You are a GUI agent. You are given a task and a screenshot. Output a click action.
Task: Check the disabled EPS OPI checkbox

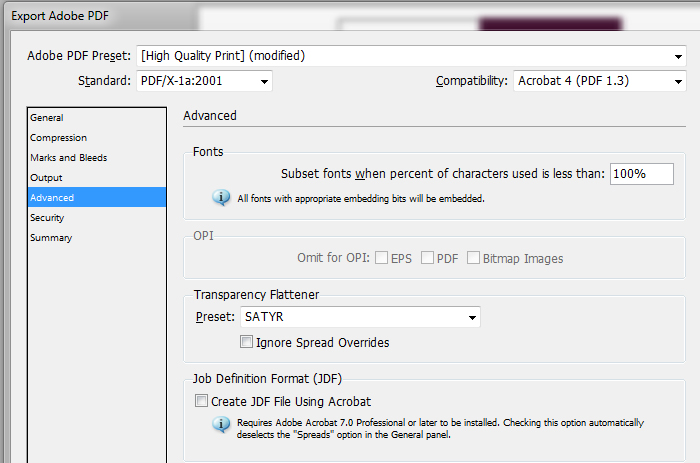click(x=381, y=258)
